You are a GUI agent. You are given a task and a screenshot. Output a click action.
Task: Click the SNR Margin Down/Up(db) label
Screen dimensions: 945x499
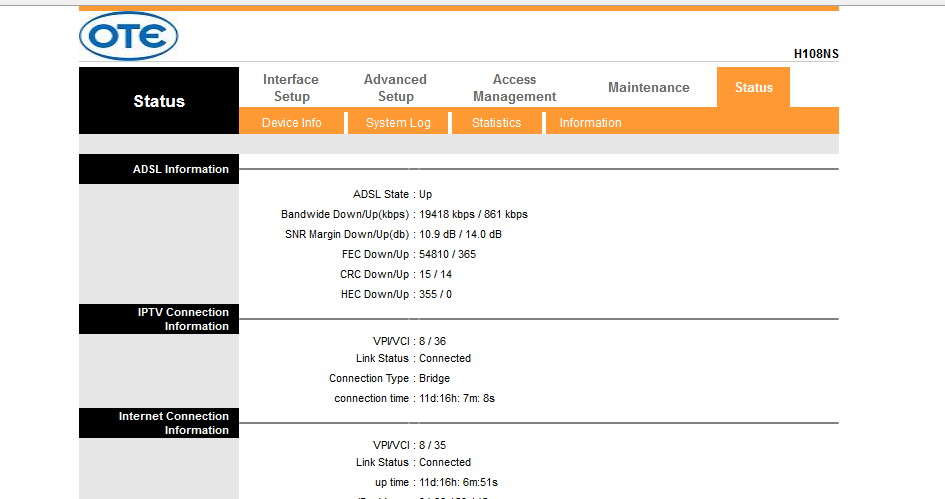coord(347,234)
